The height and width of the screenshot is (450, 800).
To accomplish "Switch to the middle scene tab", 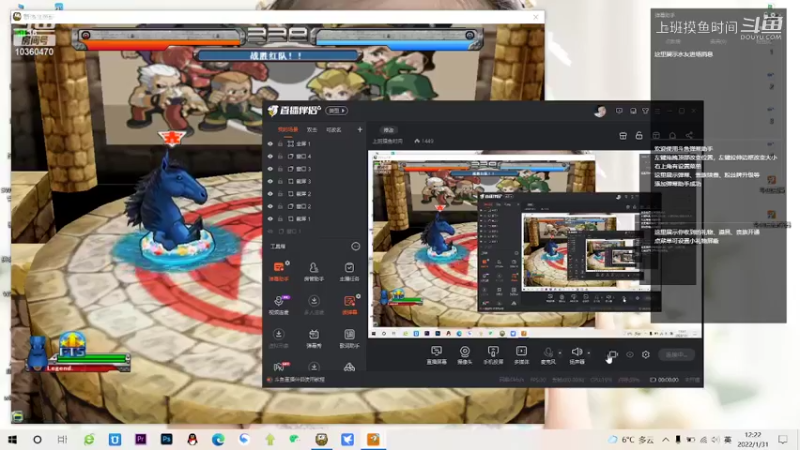I will pos(312,130).
